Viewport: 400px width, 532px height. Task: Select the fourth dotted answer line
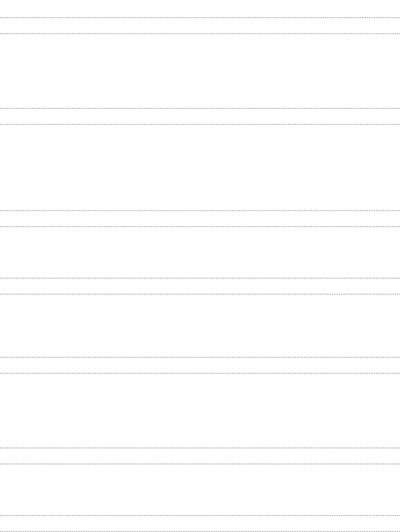click(x=200, y=124)
